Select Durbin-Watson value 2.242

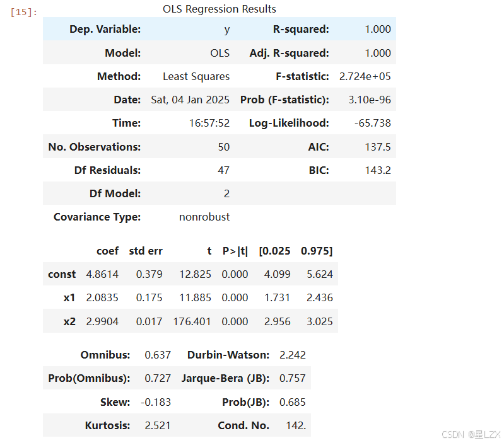pos(293,355)
